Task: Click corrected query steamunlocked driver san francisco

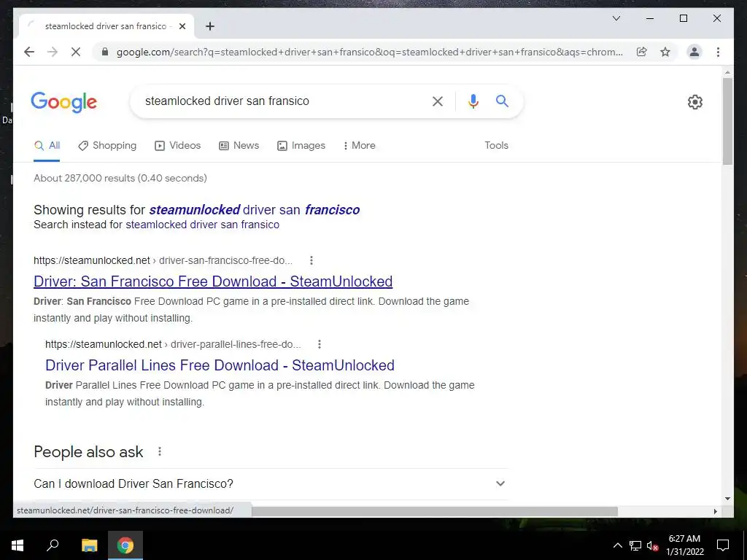Action: click(x=255, y=209)
